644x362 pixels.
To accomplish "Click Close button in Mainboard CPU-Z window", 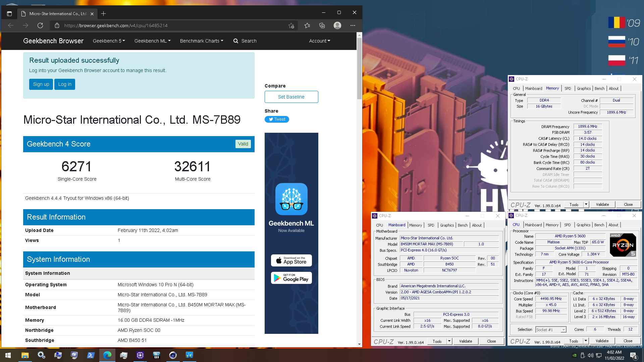I will click(491, 341).
